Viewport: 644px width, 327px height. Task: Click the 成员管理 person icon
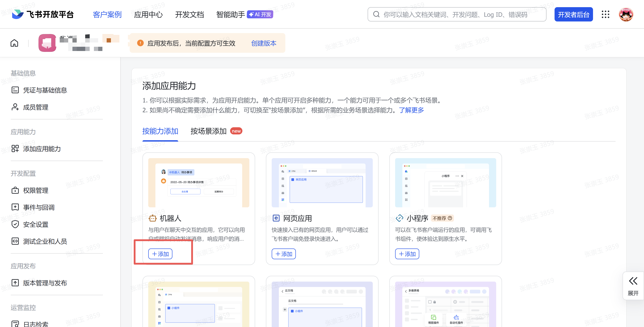click(15, 107)
